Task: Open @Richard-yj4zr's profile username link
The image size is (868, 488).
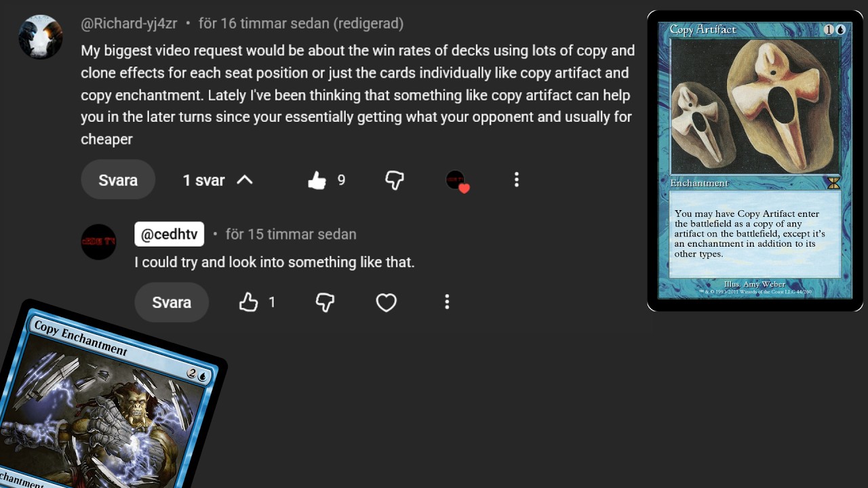Action: 129,23
